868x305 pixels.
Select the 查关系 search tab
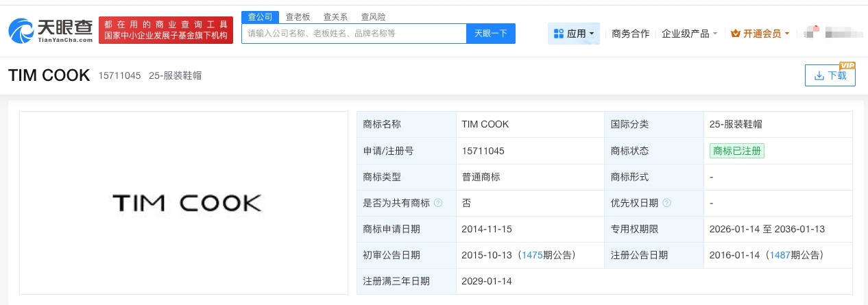336,16
